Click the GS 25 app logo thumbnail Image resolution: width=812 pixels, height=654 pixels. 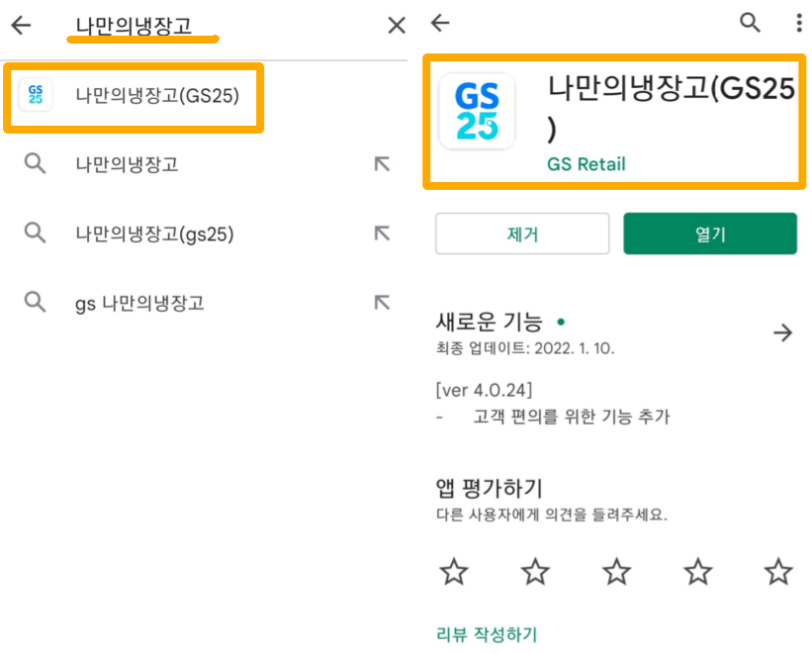[478, 112]
